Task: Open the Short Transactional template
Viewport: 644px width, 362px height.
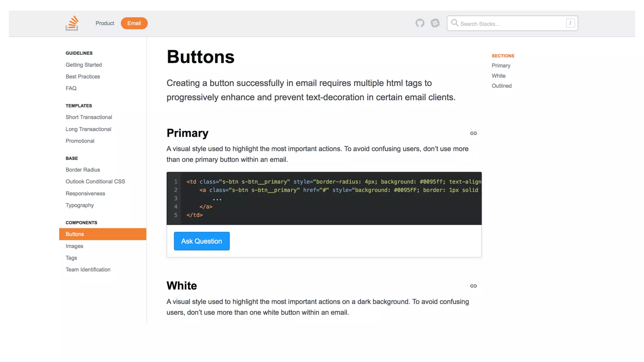Action: (89, 117)
